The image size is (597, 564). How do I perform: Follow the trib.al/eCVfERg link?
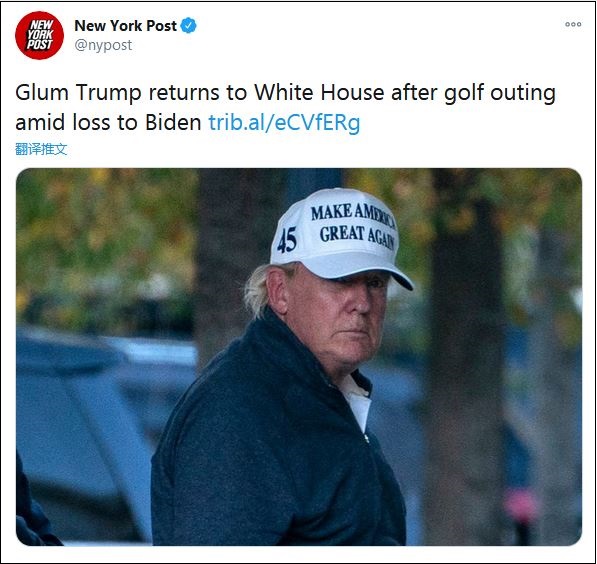coord(284,123)
